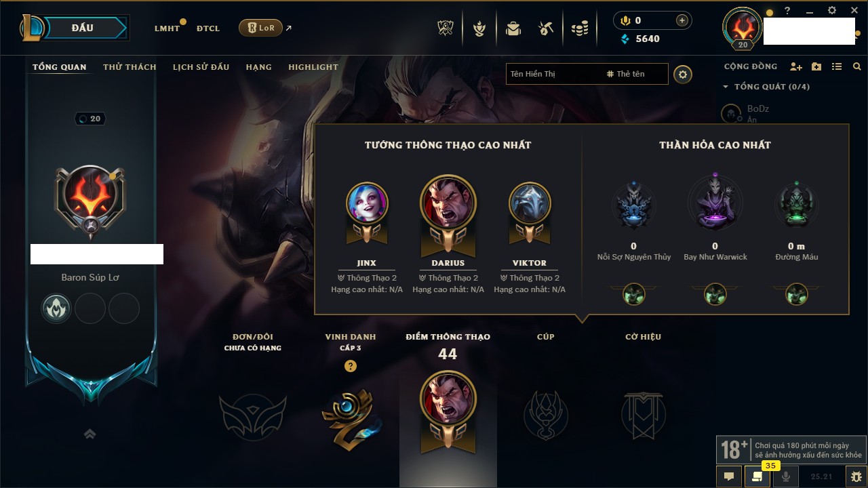Switch to the THỬ THÁCH tab
Image resolution: width=868 pixels, height=488 pixels.
click(130, 67)
